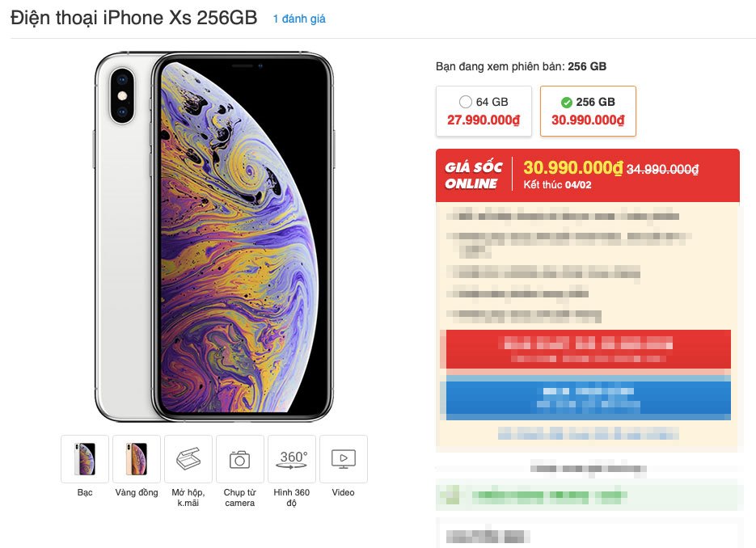Open the unboxing photos box icon

[x=188, y=459]
